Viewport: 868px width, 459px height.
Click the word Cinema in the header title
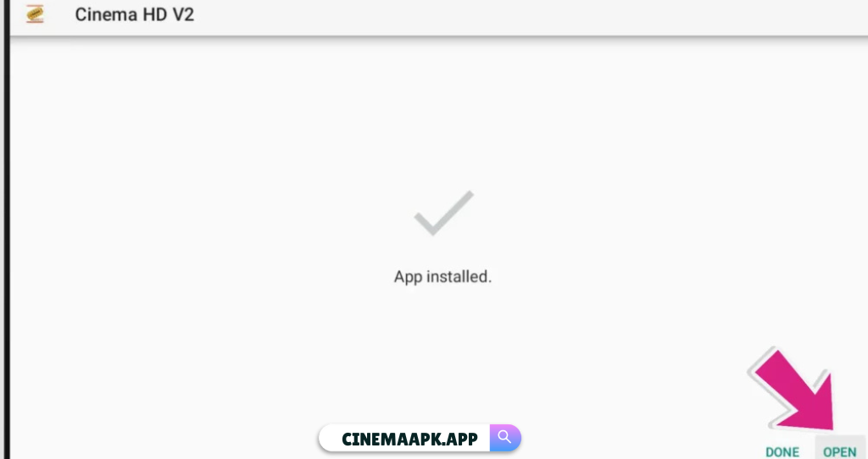tap(106, 14)
